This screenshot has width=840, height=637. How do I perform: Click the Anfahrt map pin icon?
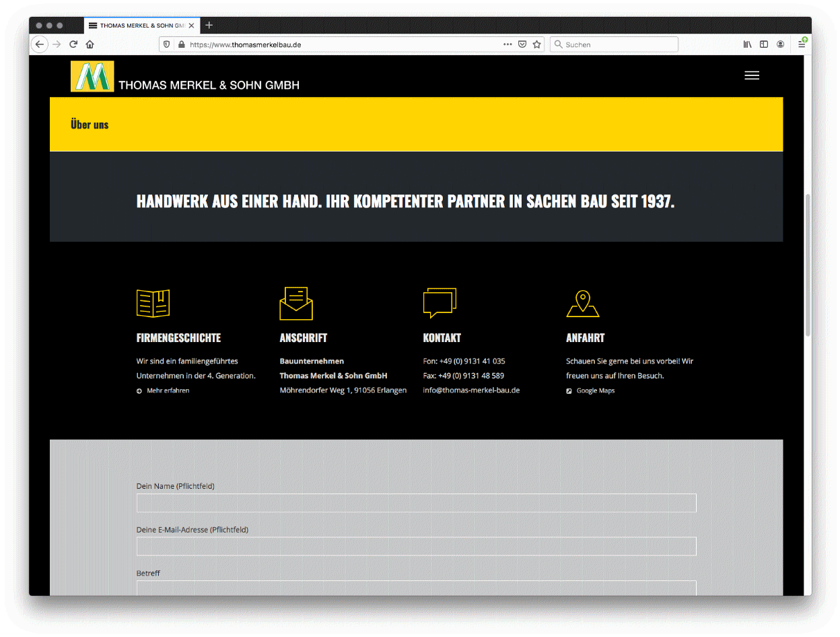tap(583, 304)
